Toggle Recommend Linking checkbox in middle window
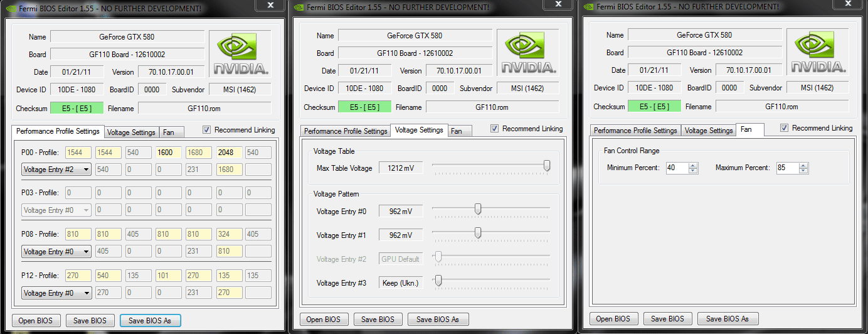Viewport: 868px width, 334px height. tap(495, 129)
